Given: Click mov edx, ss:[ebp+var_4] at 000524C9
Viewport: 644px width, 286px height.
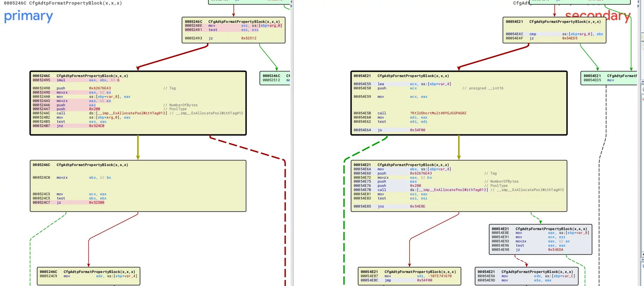Looking at the screenshot, I should 88,276.
